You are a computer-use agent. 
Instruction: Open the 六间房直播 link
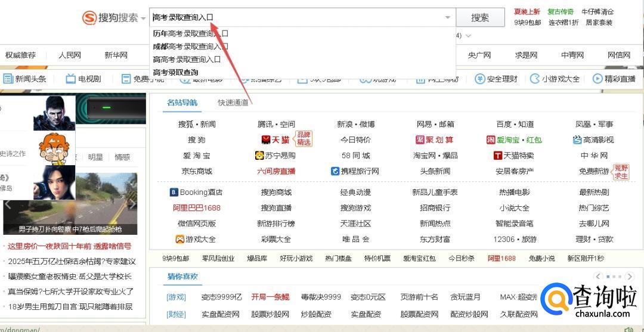(276, 171)
